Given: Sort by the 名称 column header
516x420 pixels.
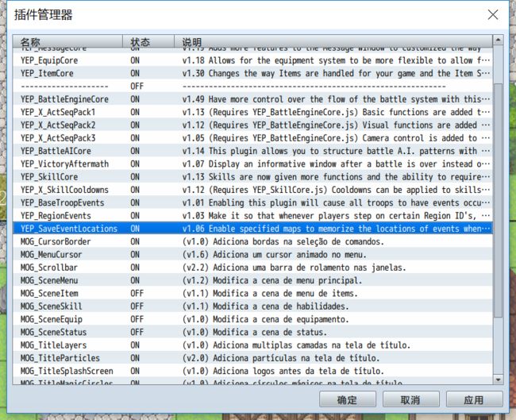Looking at the screenshot, I should coord(67,41).
